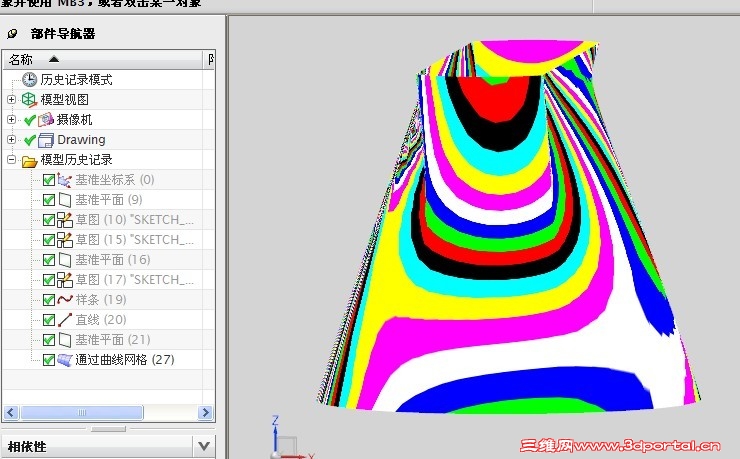Expand the 摄像机 tree node
The height and width of the screenshot is (459, 740).
[x=11, y=119]
